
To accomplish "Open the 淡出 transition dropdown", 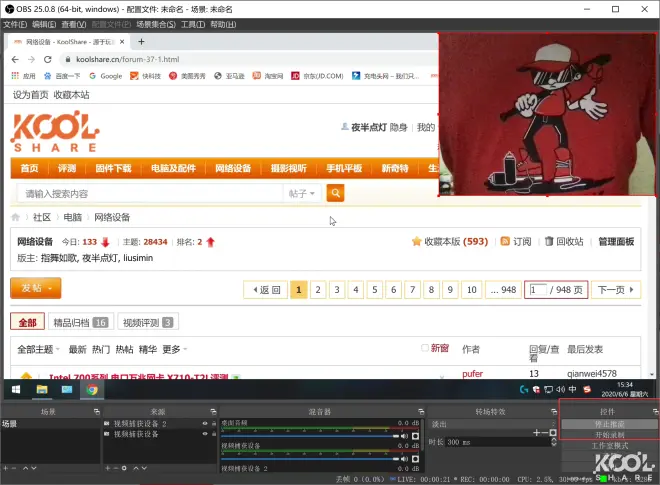I will point(492,424).
